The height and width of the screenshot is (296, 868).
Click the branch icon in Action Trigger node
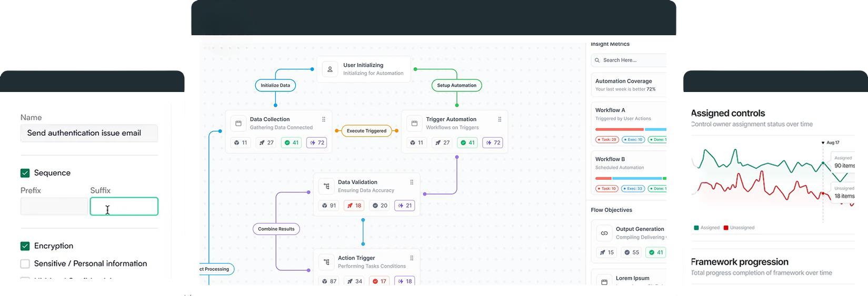point(326,262)
